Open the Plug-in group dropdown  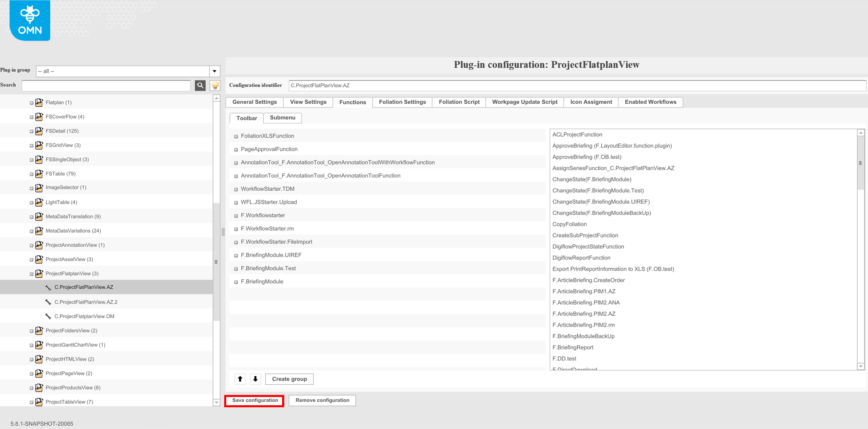215,71
